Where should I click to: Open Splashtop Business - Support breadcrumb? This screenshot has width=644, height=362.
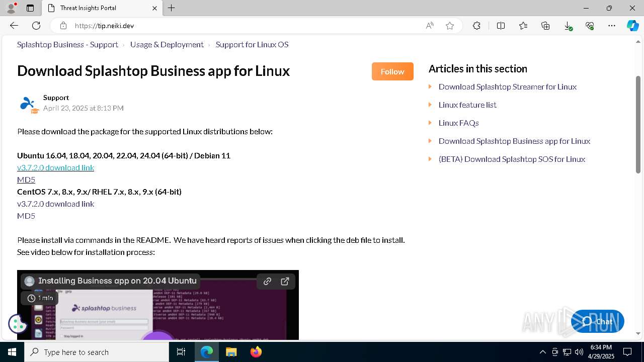(67, 45)
